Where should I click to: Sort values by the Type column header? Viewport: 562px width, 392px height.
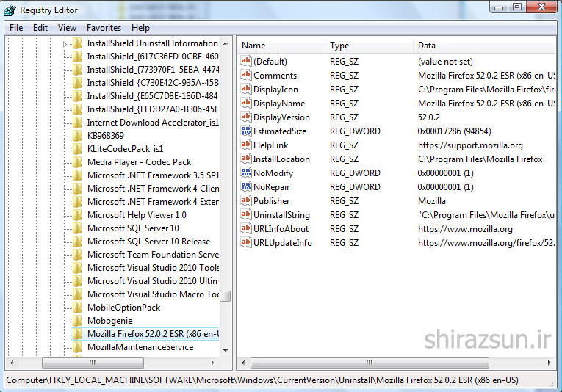click(370, 46)
